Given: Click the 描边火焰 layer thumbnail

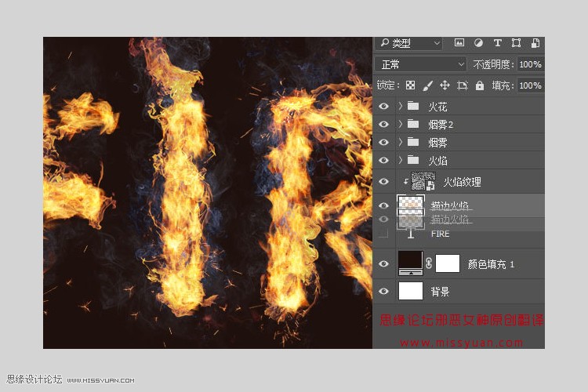Looking at the screenshot, I should pyautogui.click(x=411, y=205).
